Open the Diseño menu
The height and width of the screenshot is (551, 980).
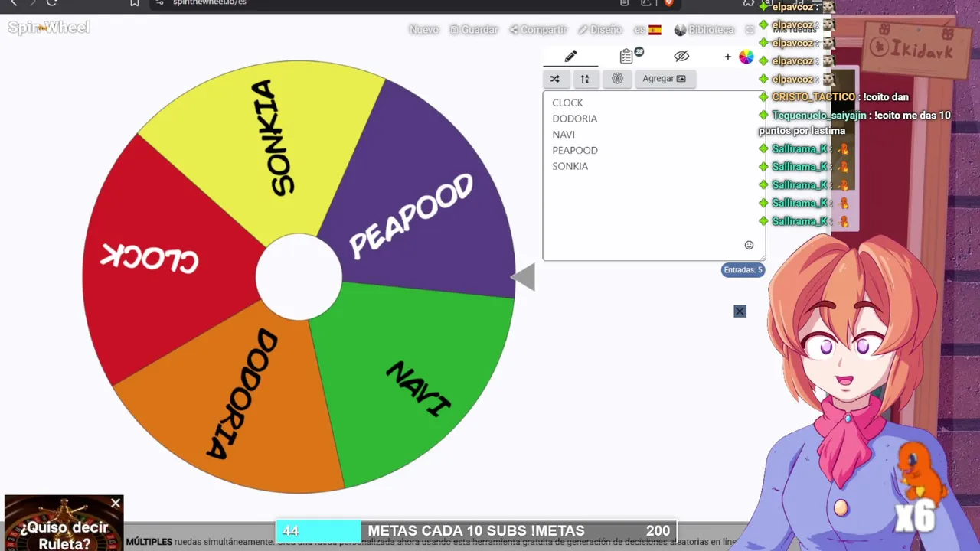click(600, 30)
